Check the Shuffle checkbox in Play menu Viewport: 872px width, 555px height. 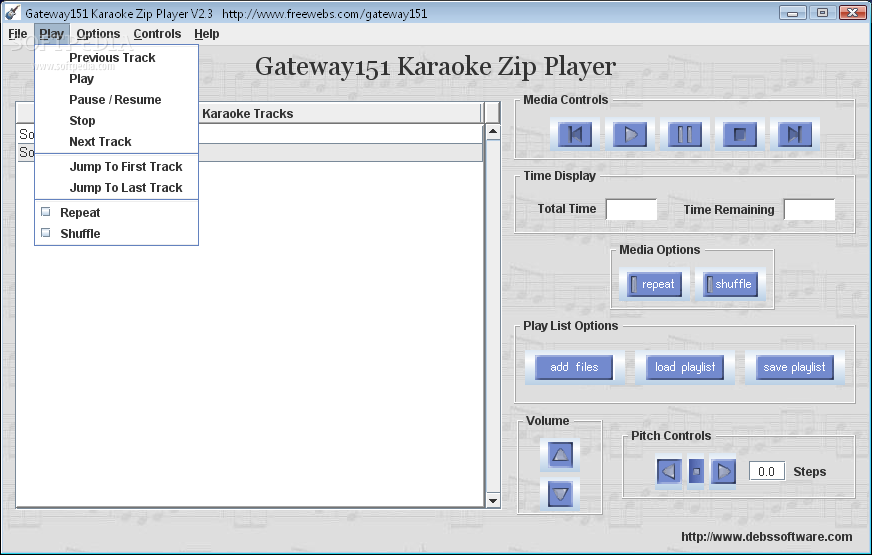(46, 233)
